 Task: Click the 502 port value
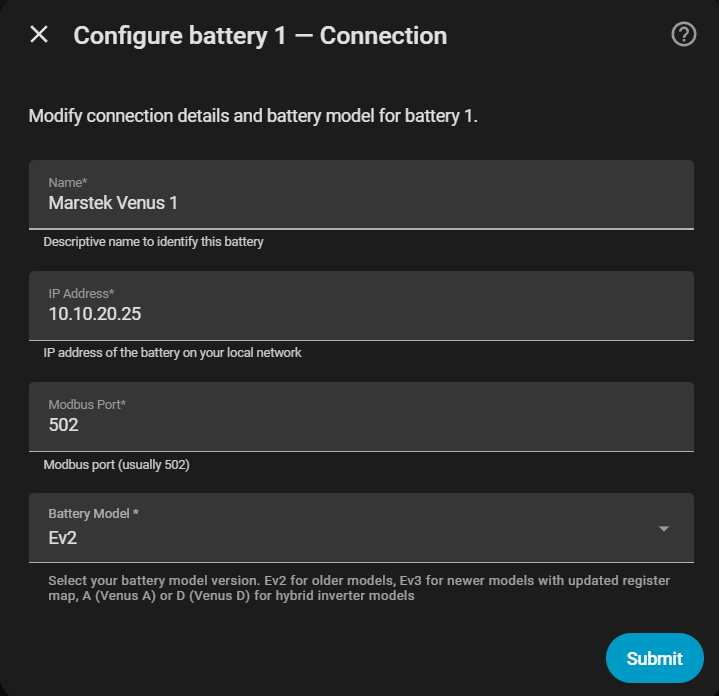(64, 425)
